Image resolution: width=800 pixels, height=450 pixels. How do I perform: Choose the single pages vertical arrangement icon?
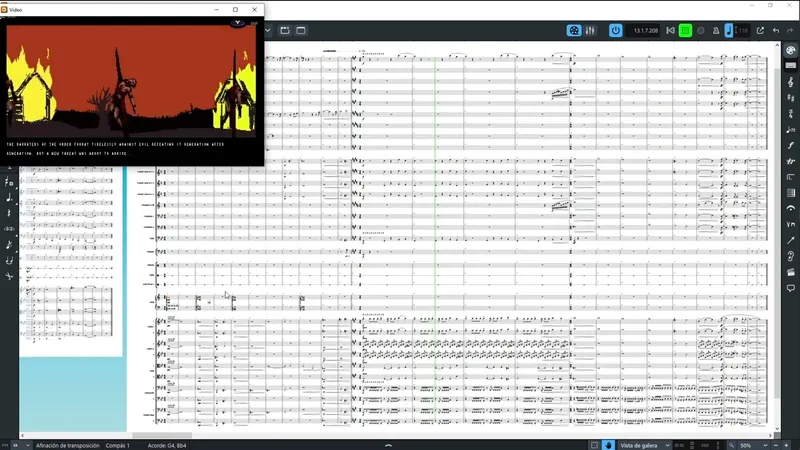[718, 445]
